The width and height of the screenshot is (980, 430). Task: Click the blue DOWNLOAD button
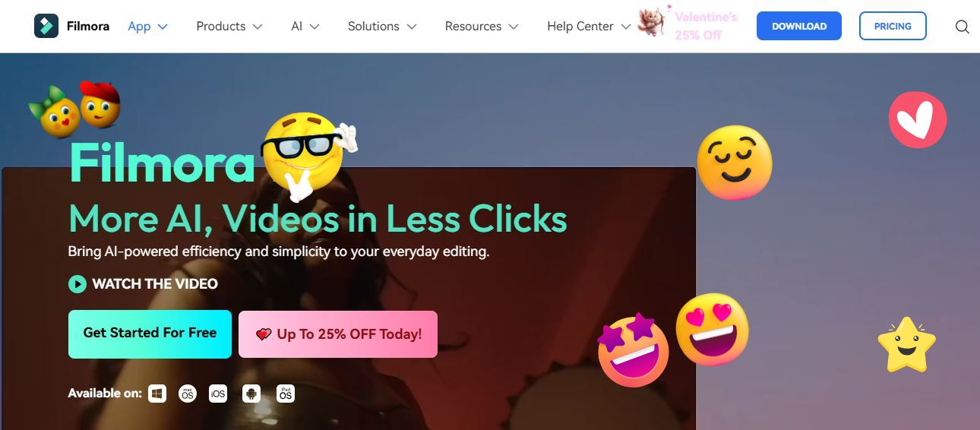tap(799, 26)
